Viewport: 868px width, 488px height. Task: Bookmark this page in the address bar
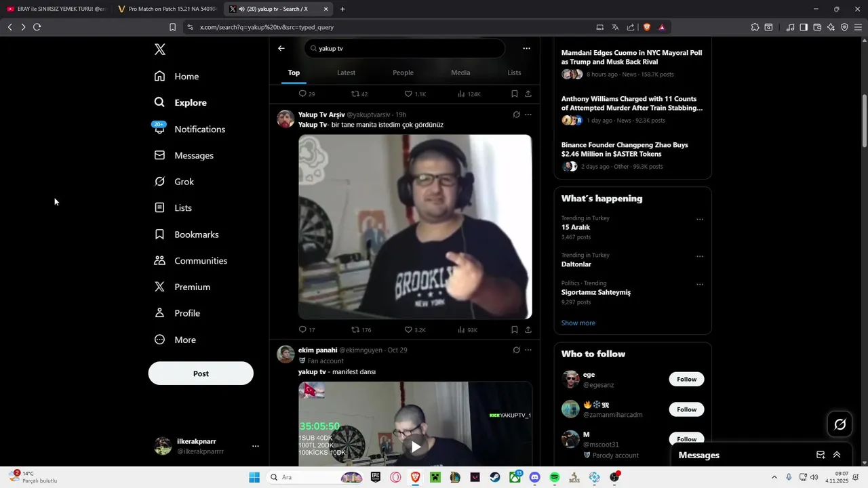pyautogui.click(x=172, y=27)
